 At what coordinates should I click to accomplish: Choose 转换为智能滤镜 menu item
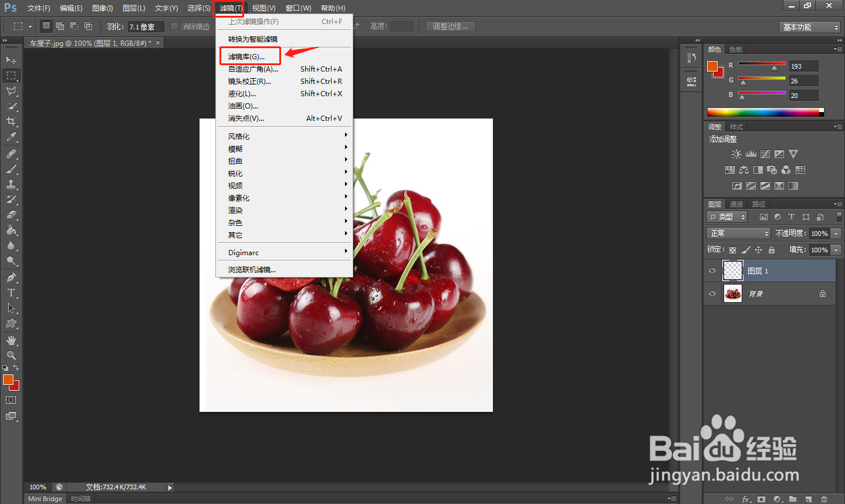pos(285,39)
